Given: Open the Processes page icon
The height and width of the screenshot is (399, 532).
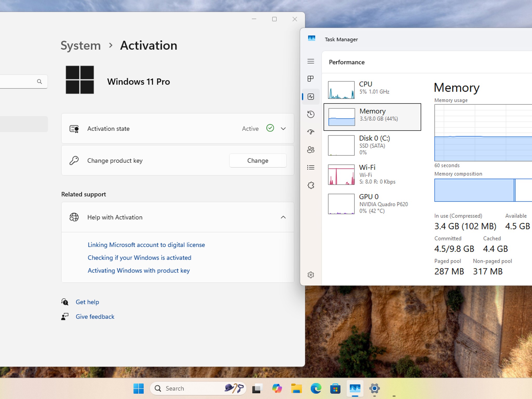Looking at the screenshot, I should pyautogui.click(x=311, y=79).
